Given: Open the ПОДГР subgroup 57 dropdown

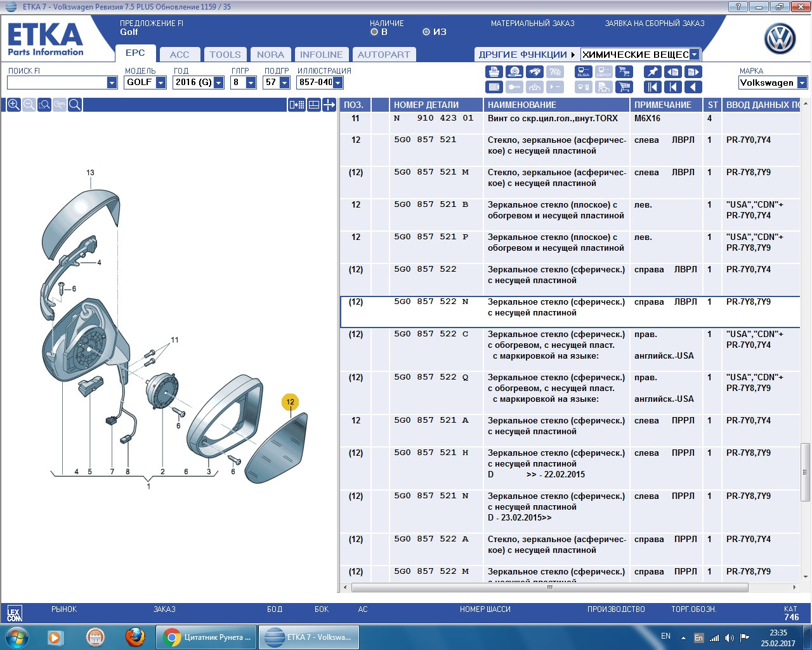Looking at the screenshot, I should tap(284, 83).
